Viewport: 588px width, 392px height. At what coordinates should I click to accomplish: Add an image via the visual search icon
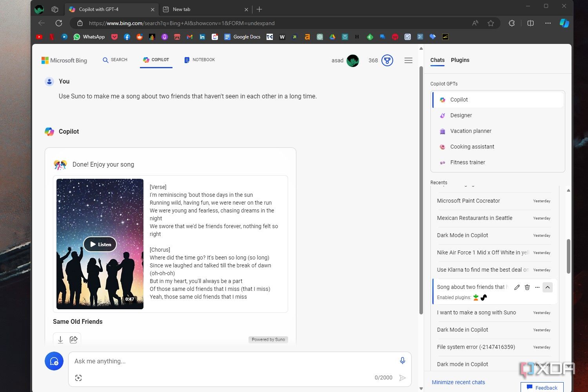[x=78, y=378]
